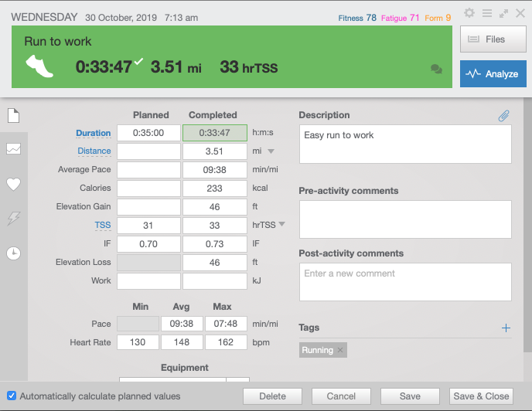The width and height of the screenshot is (532, 411).
Task: Edit the completed Elevation Gain field
Action: coord(215,207)
